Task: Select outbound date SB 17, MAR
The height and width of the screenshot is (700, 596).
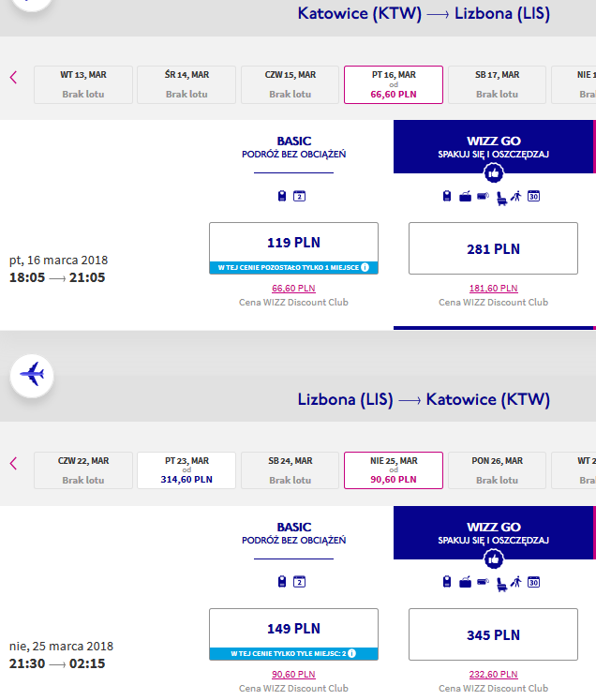Action: (x=497, y=85)
